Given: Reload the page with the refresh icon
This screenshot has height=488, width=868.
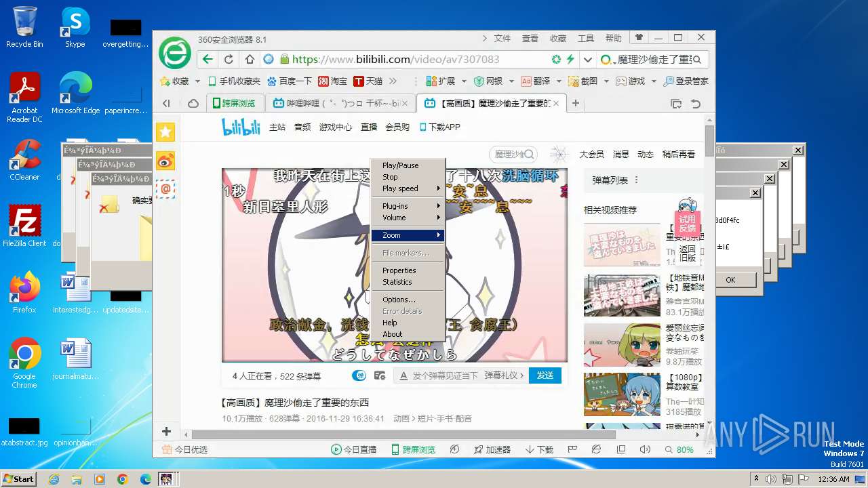Looking at the screenshot, I should pyautogui.click(x=229, y=60).
